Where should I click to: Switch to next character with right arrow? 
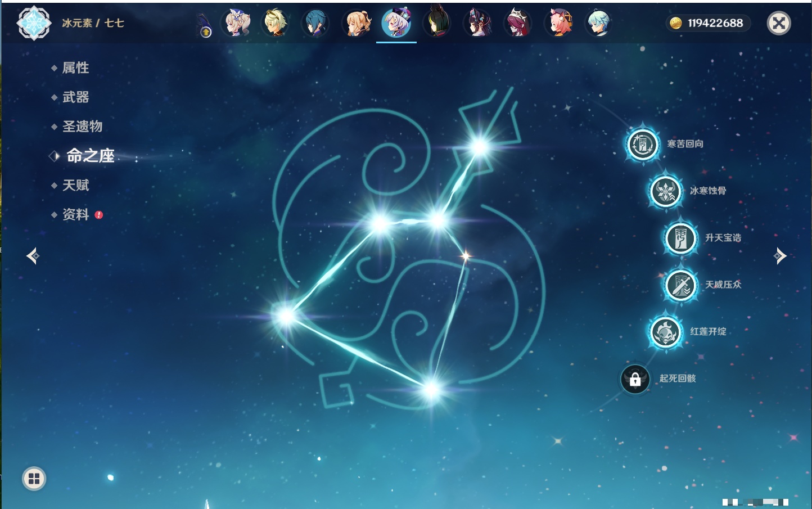click(780, 256)
